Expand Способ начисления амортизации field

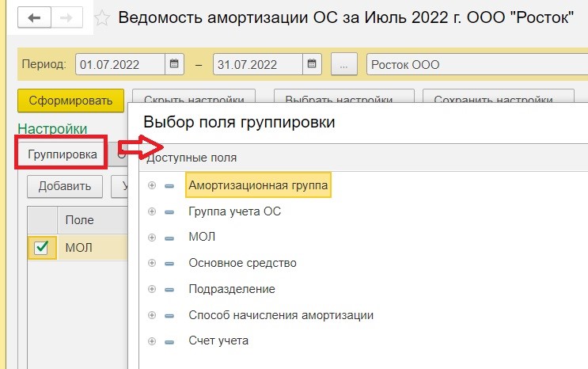(152, 315)
